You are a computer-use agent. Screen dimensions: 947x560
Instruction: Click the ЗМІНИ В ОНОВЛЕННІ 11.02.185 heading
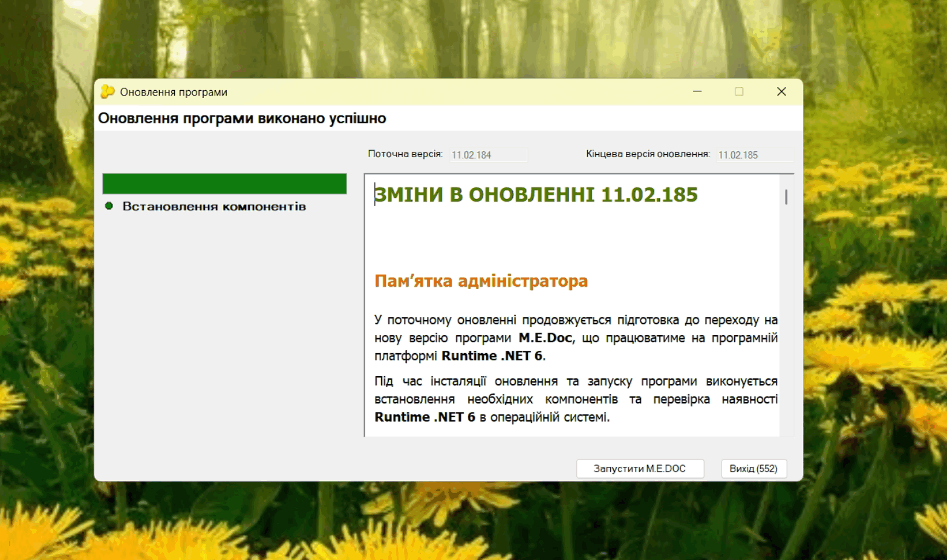[x=536, y=195]
